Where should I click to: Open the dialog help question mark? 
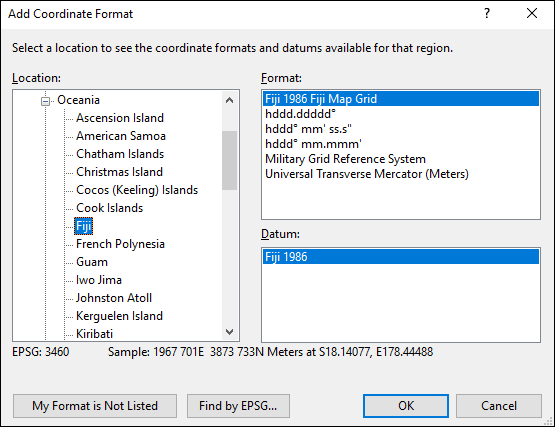[487, 13]
